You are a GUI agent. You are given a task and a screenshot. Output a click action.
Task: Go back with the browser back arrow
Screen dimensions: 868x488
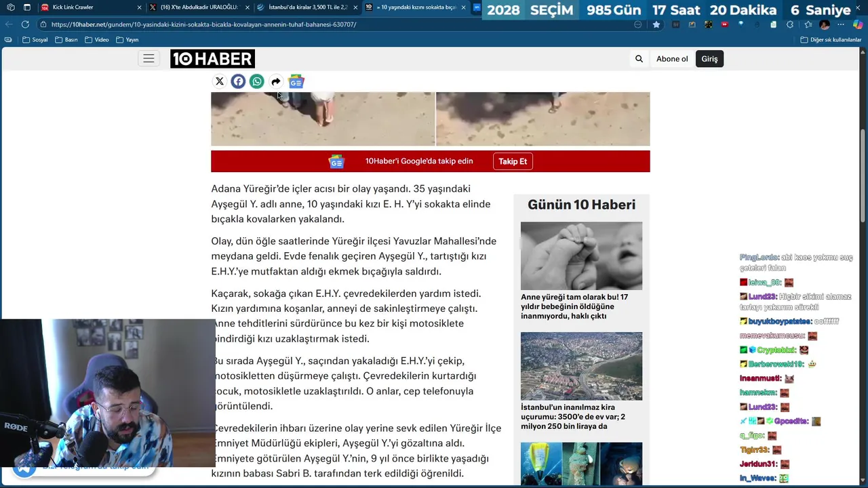pyautogui.click(x=8, y=24)
